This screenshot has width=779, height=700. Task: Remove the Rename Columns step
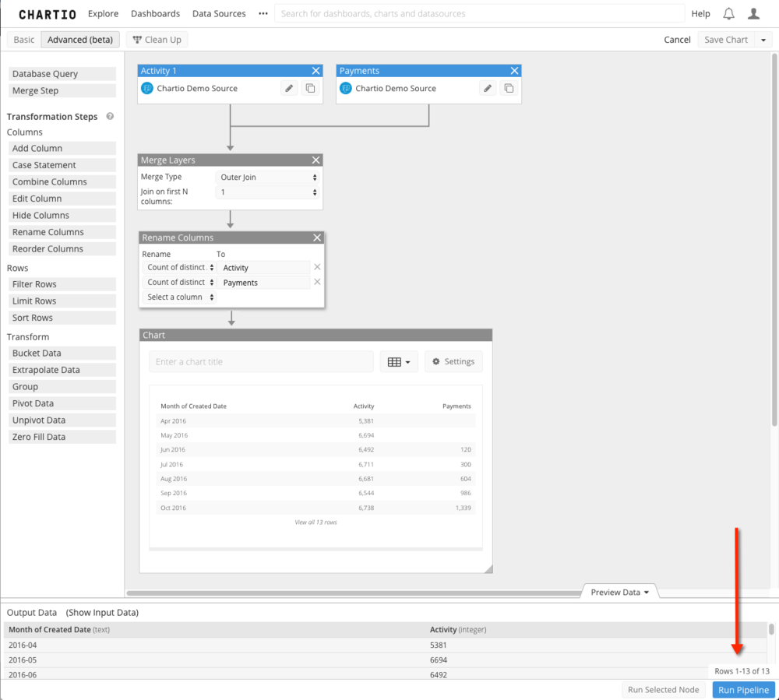coord(317,237)
